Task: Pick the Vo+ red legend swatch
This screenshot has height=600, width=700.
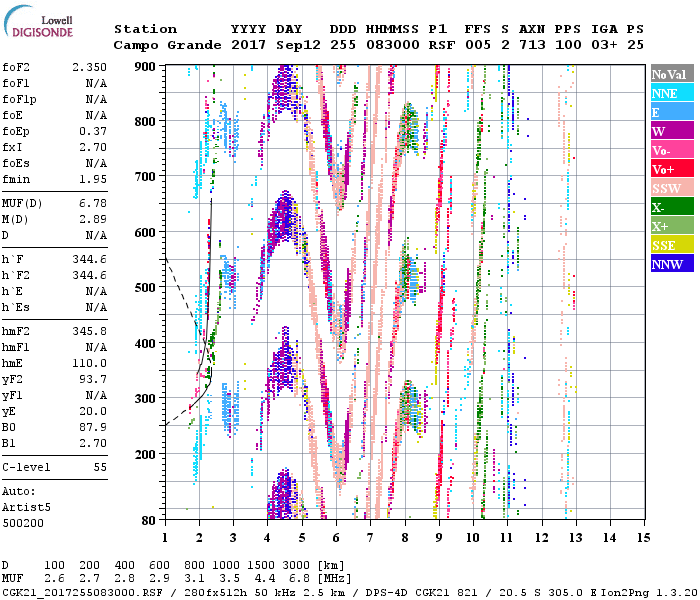Action: click(672, 169)
